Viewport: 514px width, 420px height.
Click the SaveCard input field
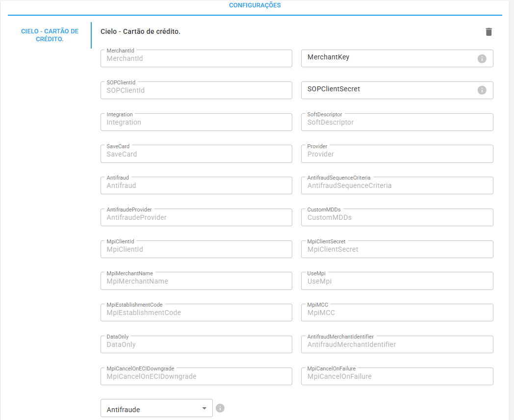196,154
